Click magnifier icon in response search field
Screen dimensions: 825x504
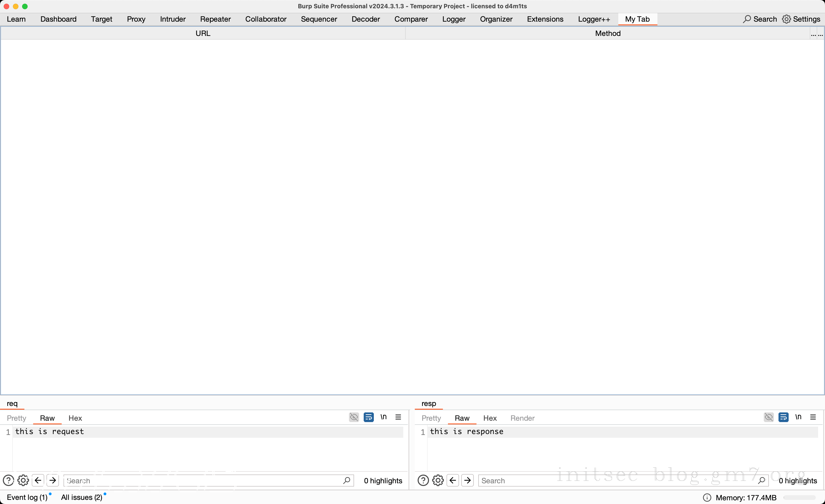[761, 481]
